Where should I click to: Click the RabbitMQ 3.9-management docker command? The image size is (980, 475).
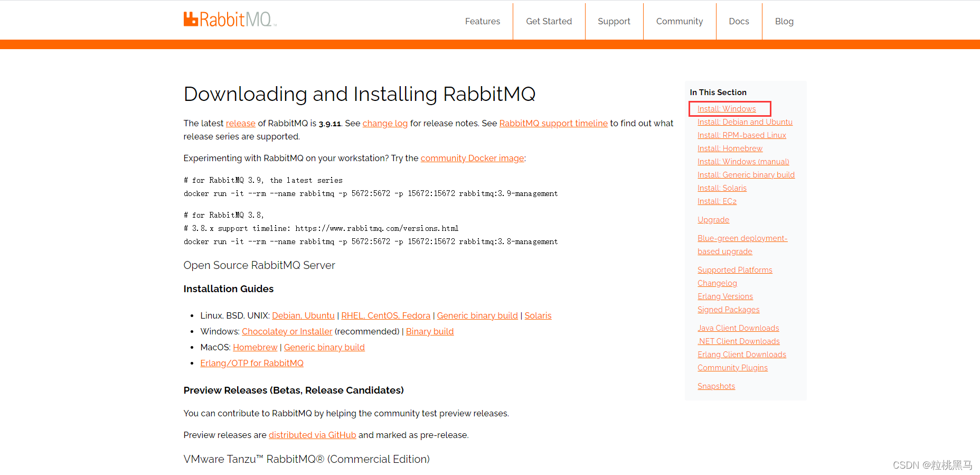pyautogui.click(x=371, y=193)
